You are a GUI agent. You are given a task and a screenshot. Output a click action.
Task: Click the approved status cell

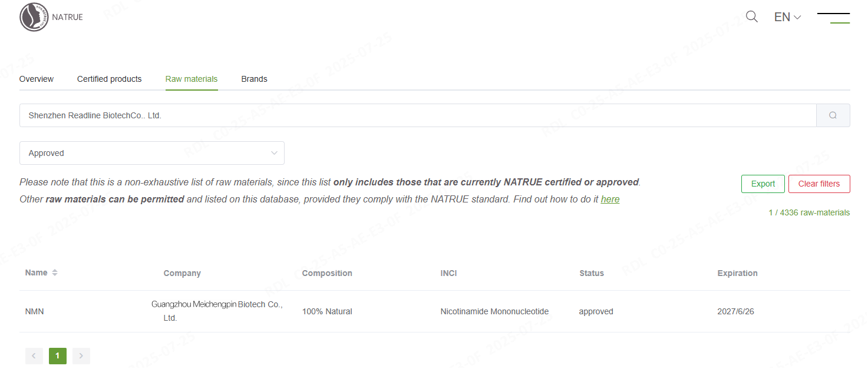click(x=596, y=311)
